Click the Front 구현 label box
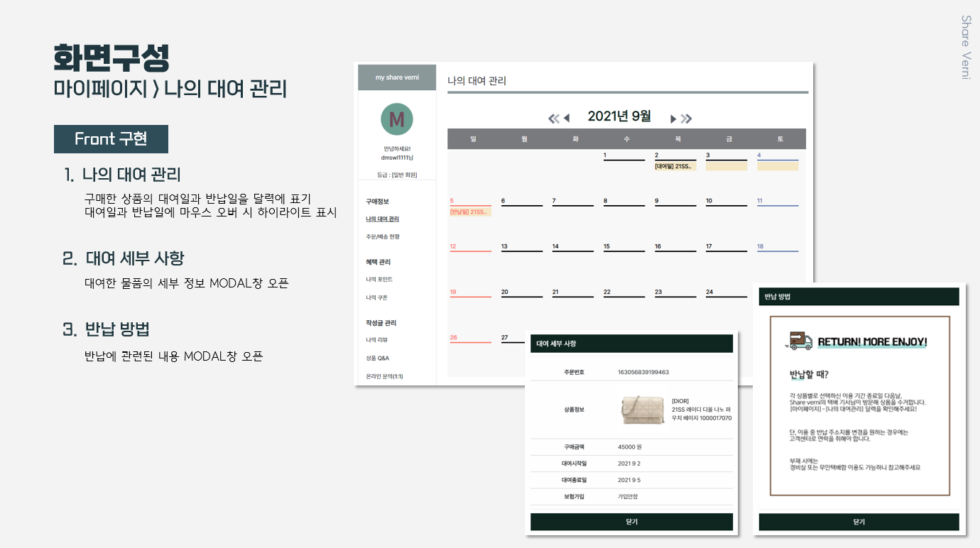This screenshot has height=548, width=980. point(111,139)
